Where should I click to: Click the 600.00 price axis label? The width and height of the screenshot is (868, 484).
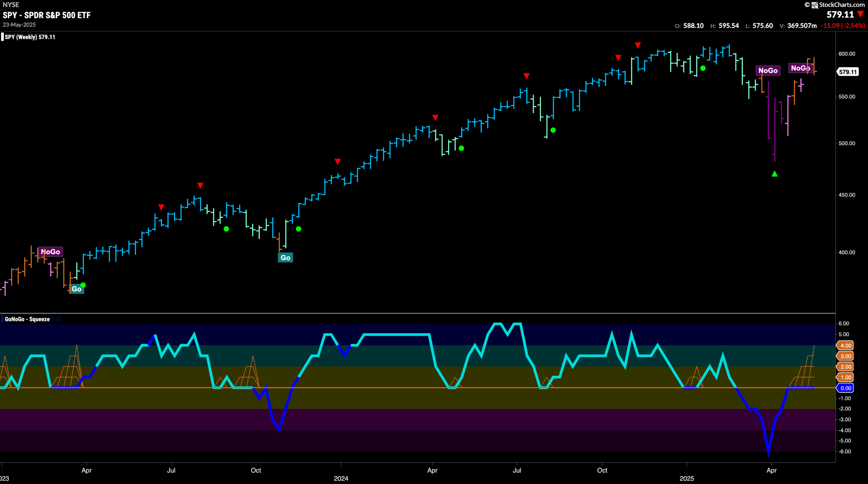click(847, 54)
